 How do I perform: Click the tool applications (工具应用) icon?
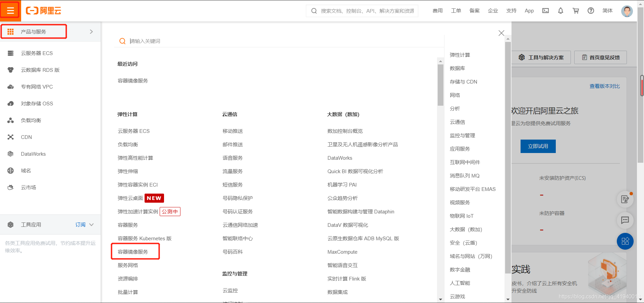tap(10, 224)
